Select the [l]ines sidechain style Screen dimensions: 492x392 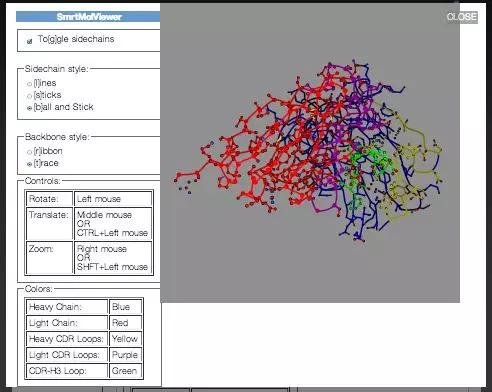tap(29, 84)
